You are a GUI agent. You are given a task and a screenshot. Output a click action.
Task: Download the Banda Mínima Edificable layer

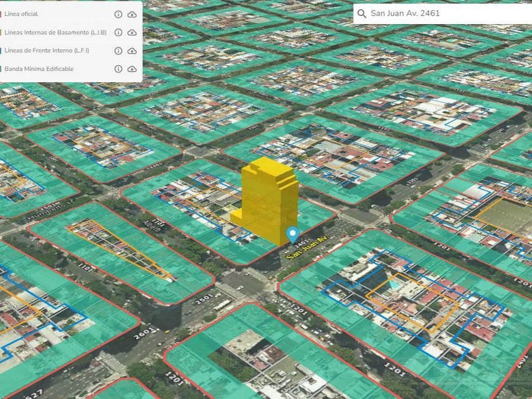[132, 69]
